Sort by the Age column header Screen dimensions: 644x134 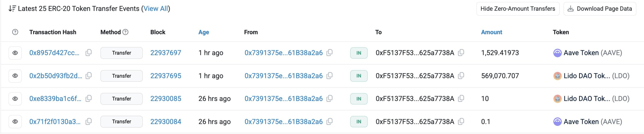[204, 32]
